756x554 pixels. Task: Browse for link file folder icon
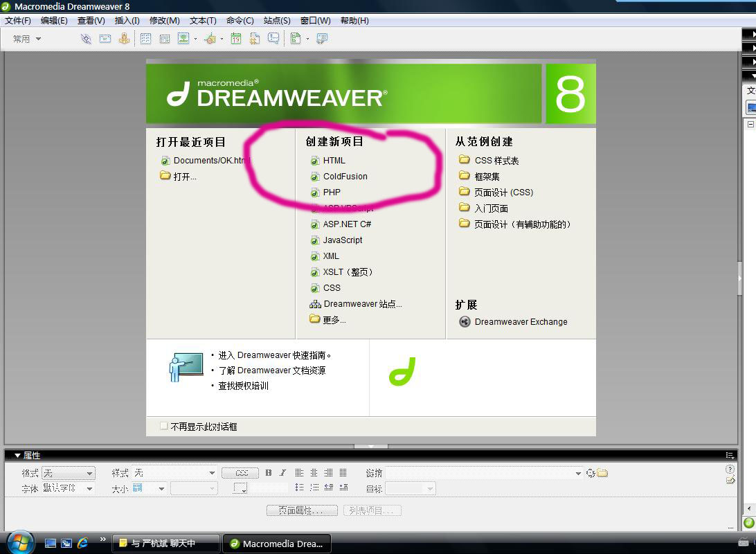[x=602, y=473]
